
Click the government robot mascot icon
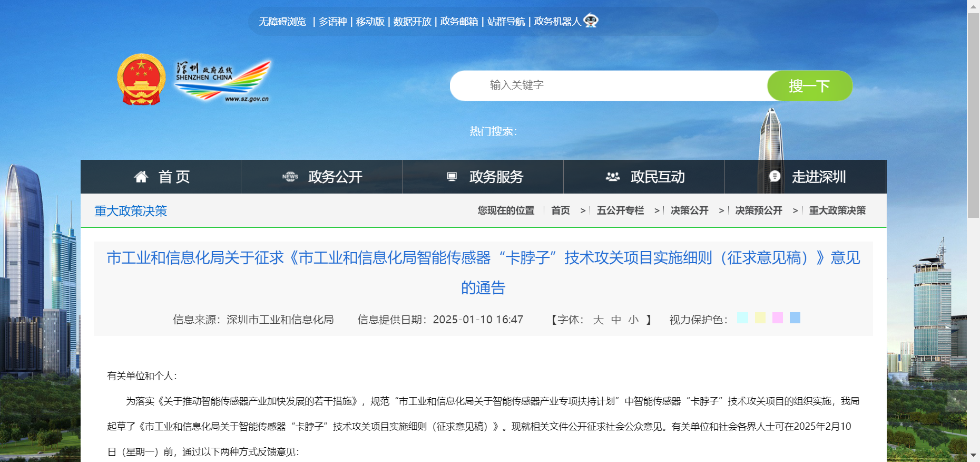tap(591, 21)
